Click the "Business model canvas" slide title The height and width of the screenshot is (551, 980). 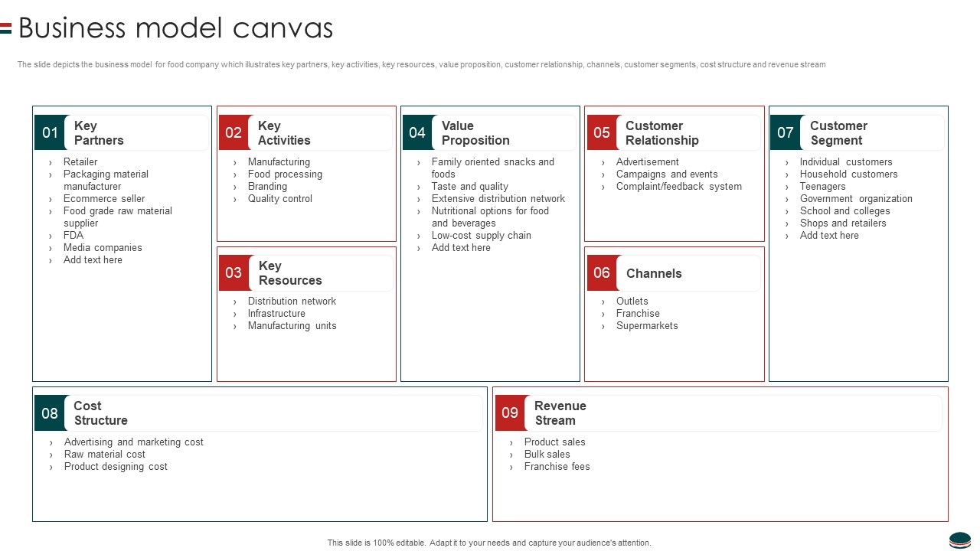pyautogui.click(x=176, y=28)
